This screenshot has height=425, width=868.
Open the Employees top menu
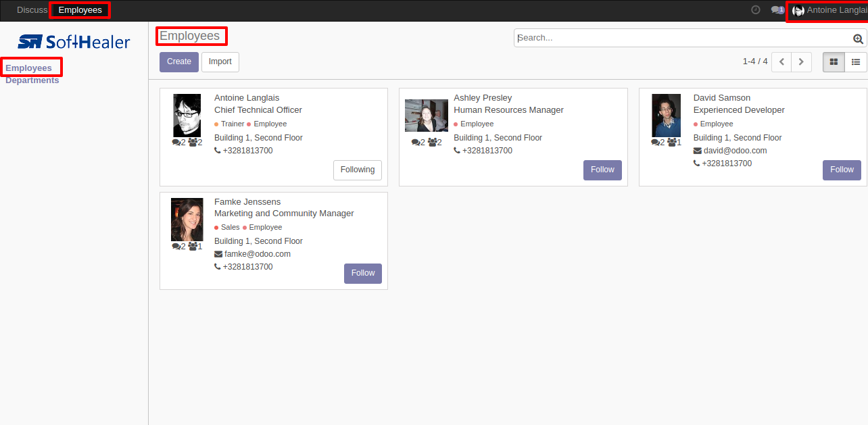point(80,10)
